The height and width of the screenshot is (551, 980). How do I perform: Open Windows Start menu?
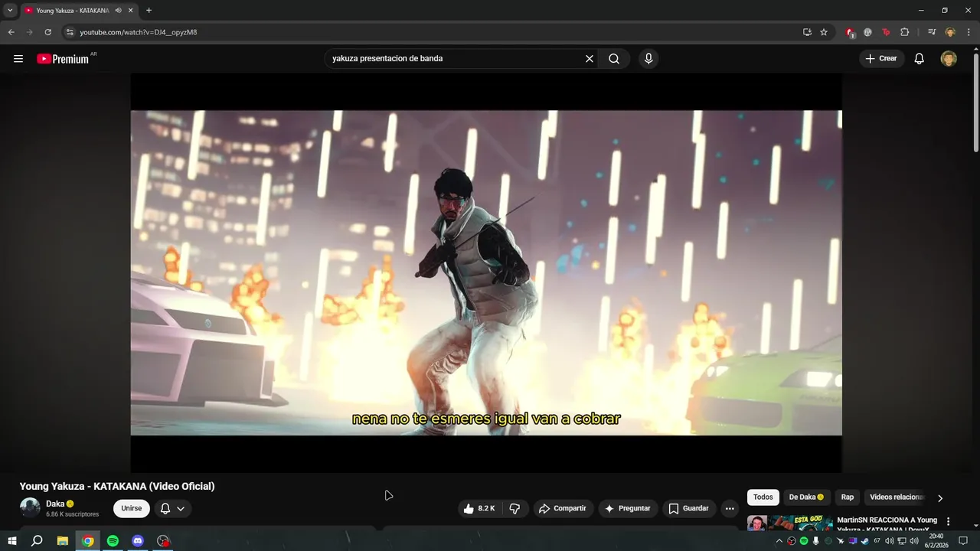[x=12, y=541]
